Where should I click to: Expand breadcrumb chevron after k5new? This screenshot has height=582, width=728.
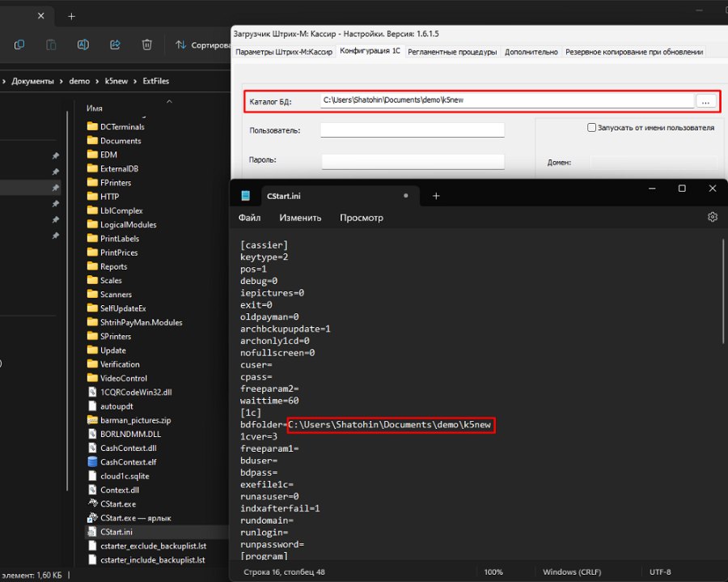[x=135, y=81]
